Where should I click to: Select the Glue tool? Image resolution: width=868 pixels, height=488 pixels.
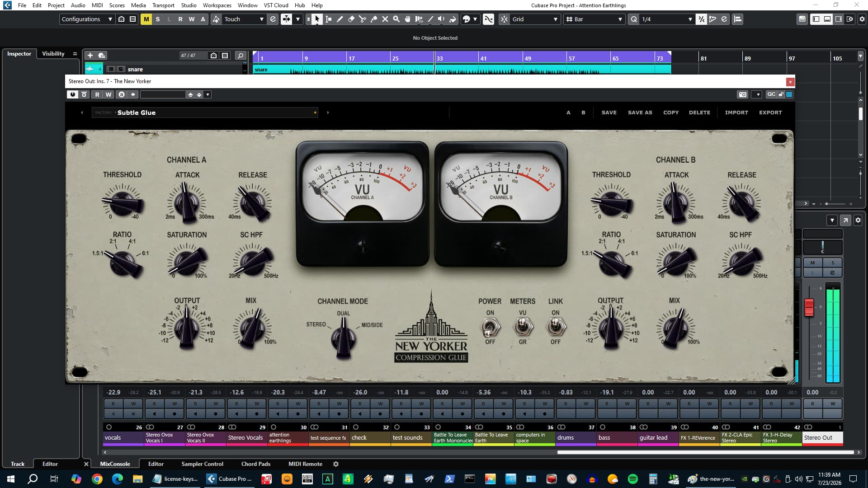coord(373,19)
